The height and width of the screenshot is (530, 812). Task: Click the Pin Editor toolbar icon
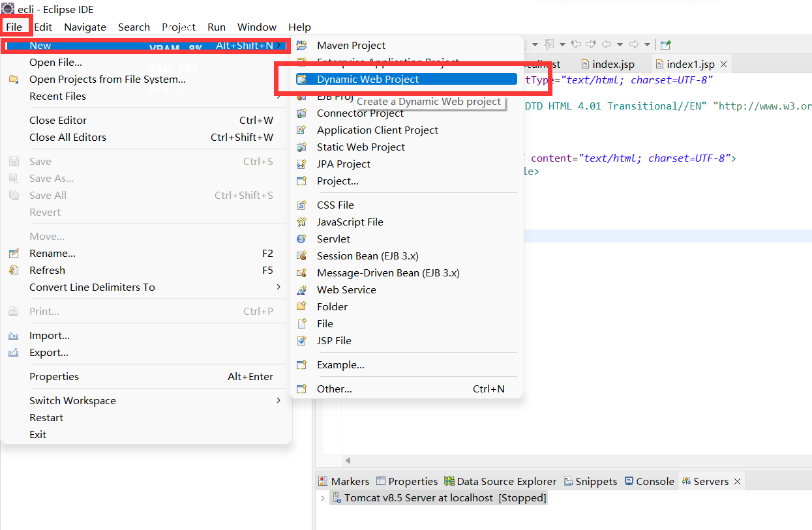click(x=665, y=45)
